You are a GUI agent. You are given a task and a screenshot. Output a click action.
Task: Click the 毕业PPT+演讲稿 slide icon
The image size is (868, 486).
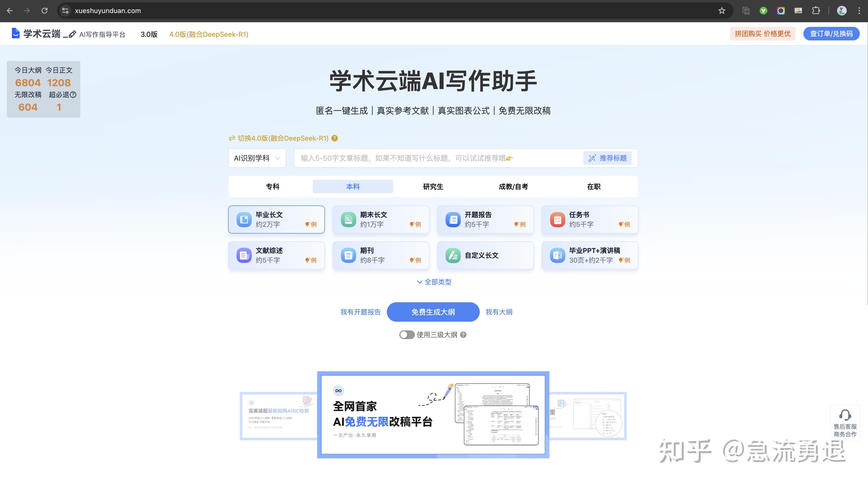pos(557,256)
